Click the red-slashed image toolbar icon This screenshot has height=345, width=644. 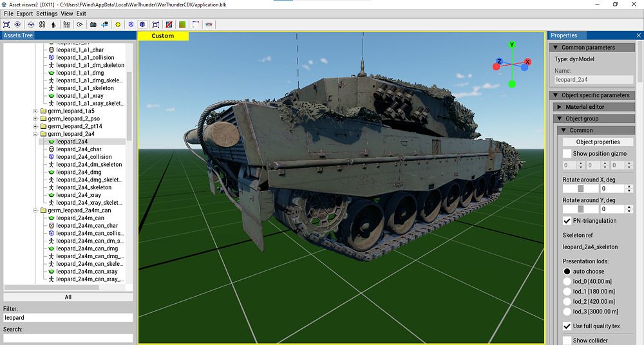coord(169,24)
